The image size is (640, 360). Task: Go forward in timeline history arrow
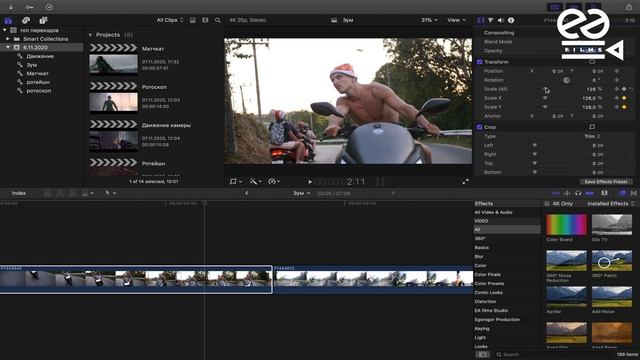(393, 193)
